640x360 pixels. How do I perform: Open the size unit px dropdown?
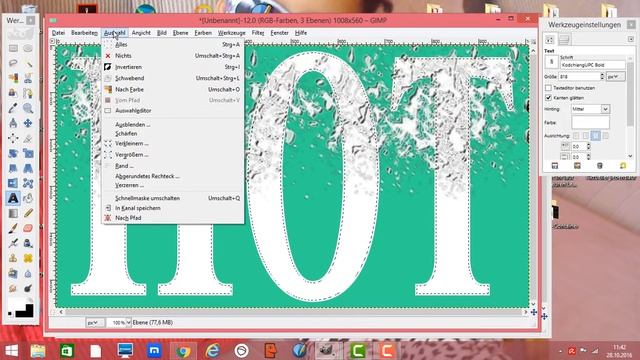[x=616, y=76]
